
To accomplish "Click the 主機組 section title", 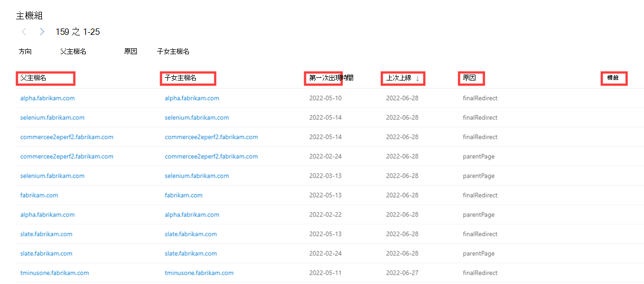I will [30, 16].
